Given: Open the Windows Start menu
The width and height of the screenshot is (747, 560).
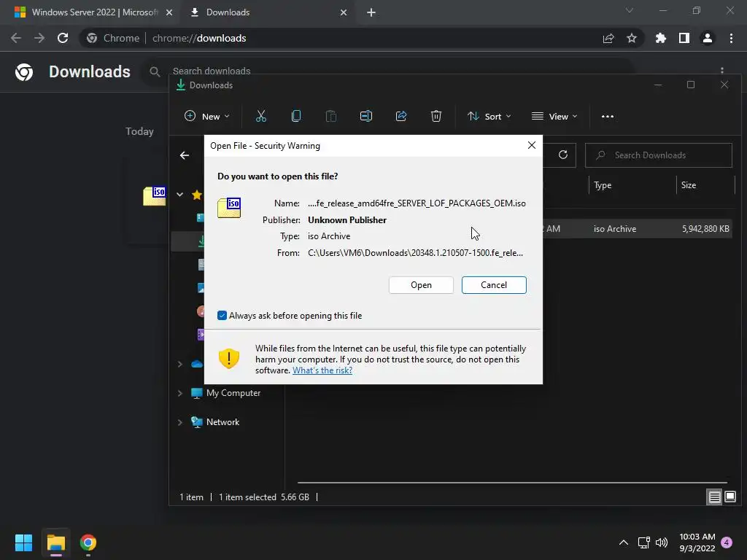Looking at the screenshot, I should pos(23,542).
